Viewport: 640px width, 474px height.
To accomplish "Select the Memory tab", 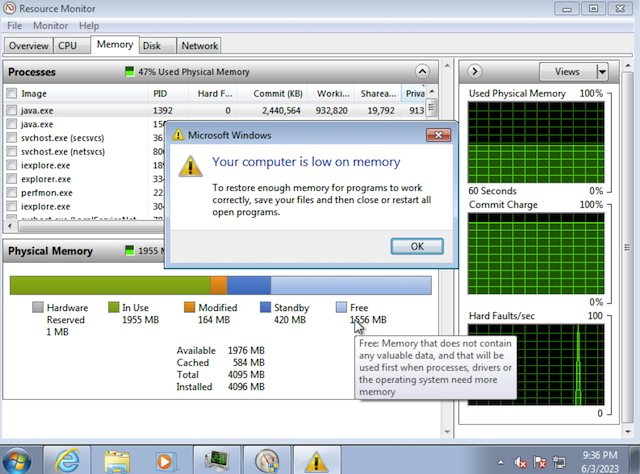I will (x=115, y=44).
